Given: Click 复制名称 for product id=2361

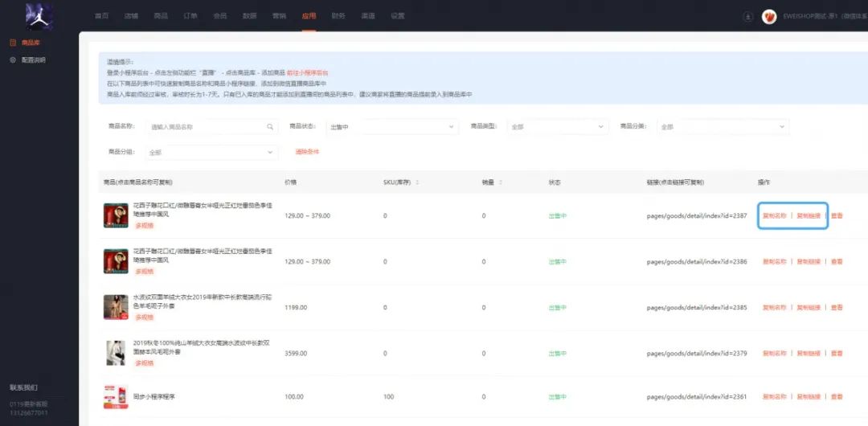Looking at the screenshot, I should click(x=775, y=397).
